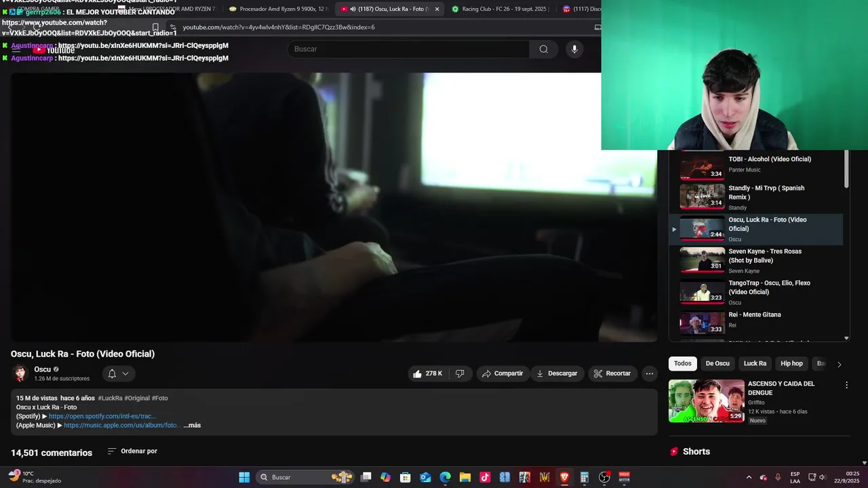Select the De Oscu filter chip
The height and width of the screenshot is (488, 868).
pyautogui.click(x=717, y=364)
